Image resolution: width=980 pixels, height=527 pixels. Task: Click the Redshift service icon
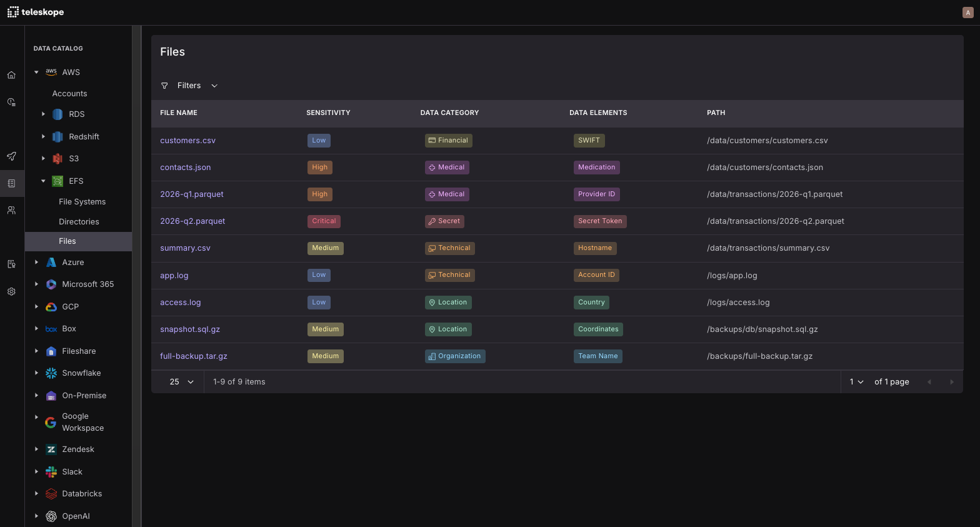[x=57, y=137]
